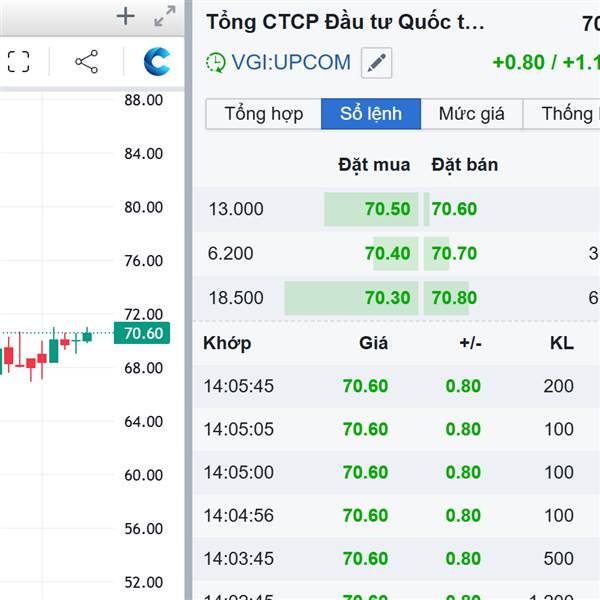This screenshot has height=600, width=600.
Task: Click the green clock icon beside VGI:UPCOM
Action: coord(216,63)
